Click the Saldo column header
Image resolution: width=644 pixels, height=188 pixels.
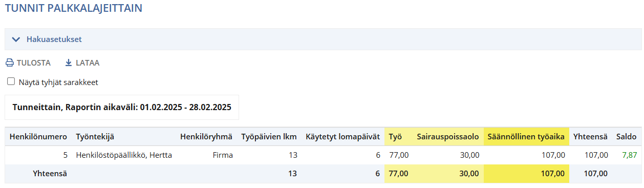(626, 137)
